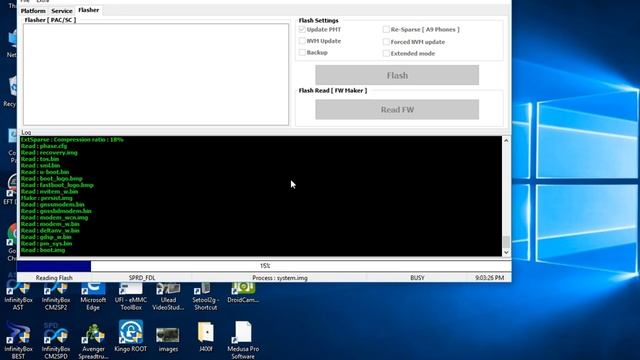This screenshot has width=640, height=360.
Task: Switch to the Service tab
Action: point(62,11)
